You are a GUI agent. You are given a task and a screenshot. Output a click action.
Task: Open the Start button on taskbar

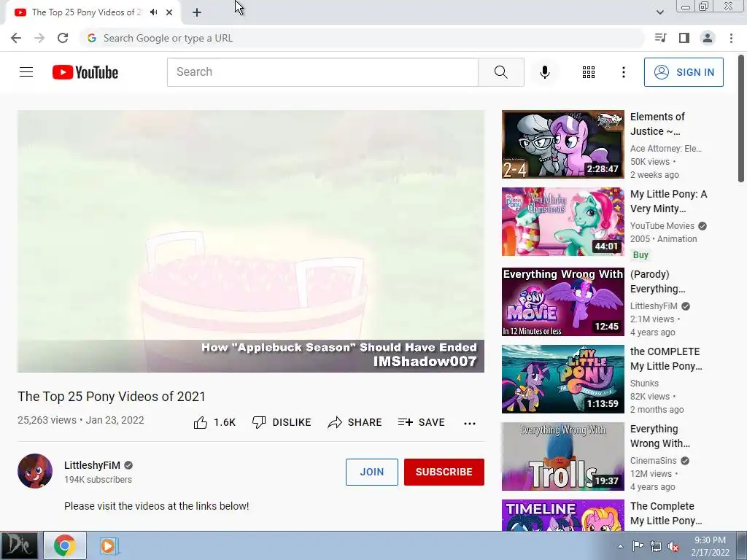19,545
